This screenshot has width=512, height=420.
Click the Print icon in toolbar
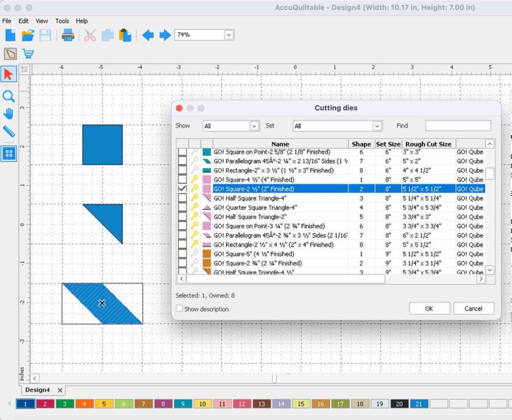(x=68, y=35)
